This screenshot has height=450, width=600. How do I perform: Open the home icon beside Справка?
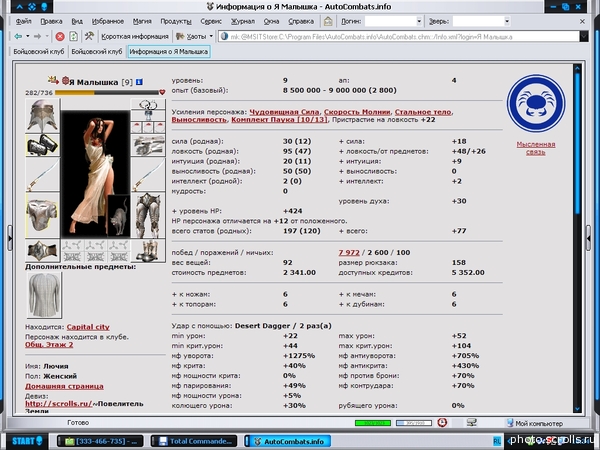(328, 21)
